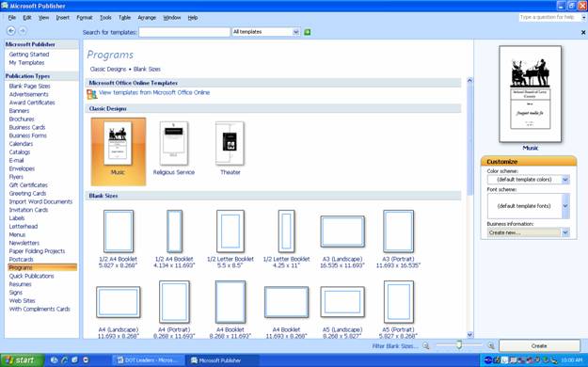Click the Create button
This screenshot has height=367, width=588.
tap(539, 345)
